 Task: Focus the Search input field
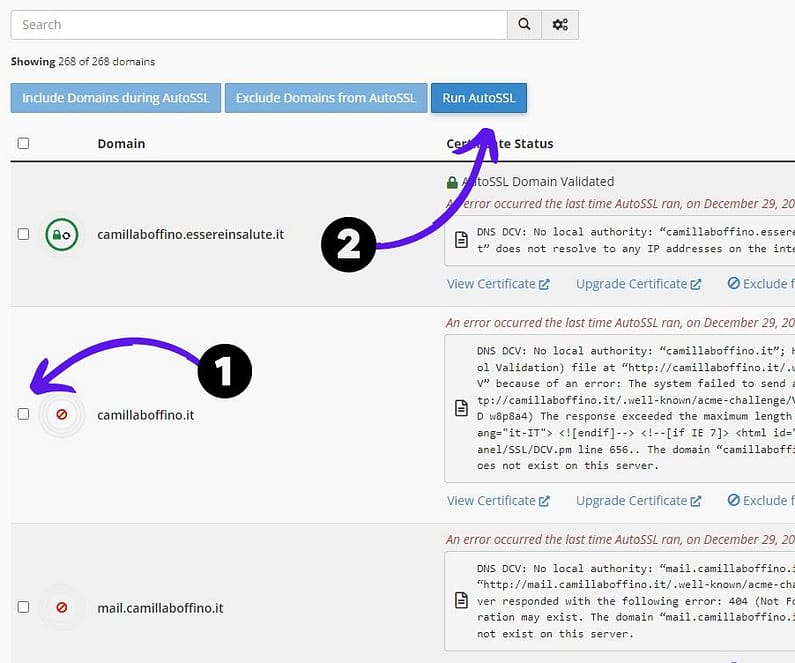click(259, 25)
